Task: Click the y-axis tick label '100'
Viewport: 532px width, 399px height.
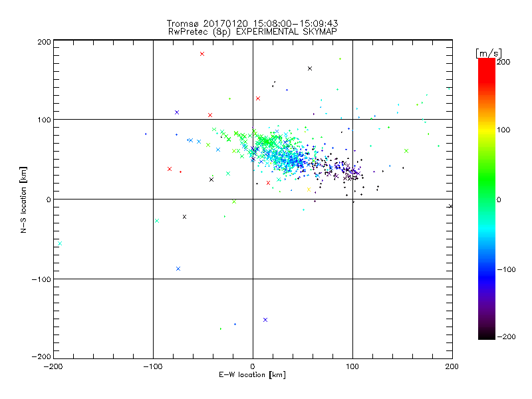Action: coord(44,120)
